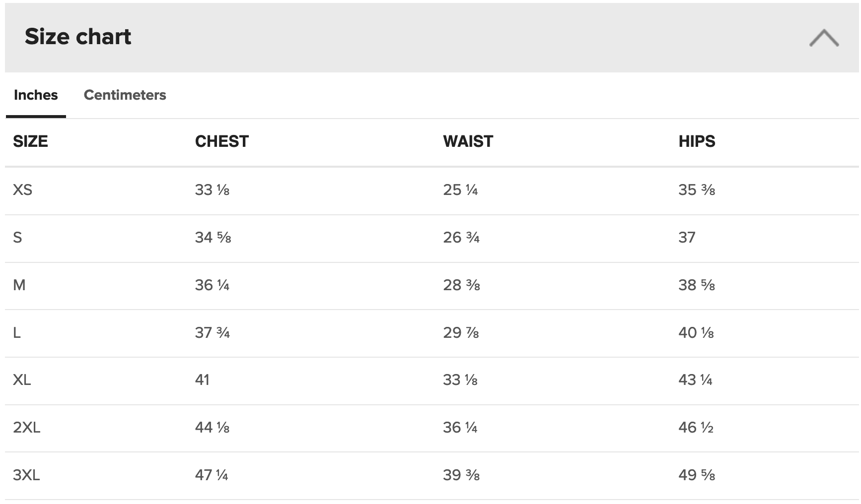
Task: Select the M size row label
Action: (19, 285)
